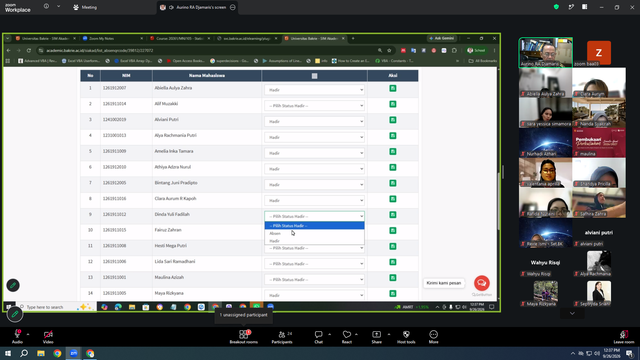Save attendance for Maulina Azizah
The width and height of the screenshot is (640, 360).
point(393,278)
